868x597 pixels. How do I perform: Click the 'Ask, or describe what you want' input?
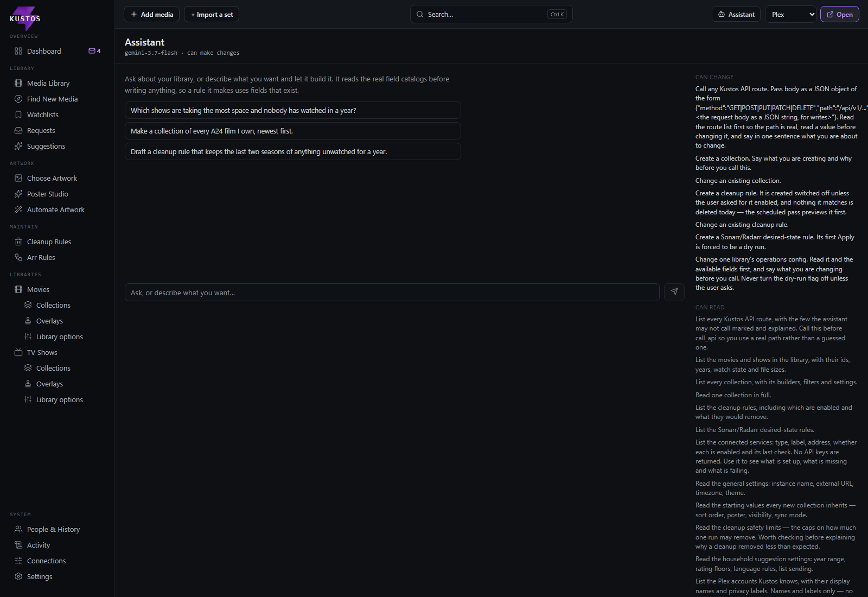[392, 293]
